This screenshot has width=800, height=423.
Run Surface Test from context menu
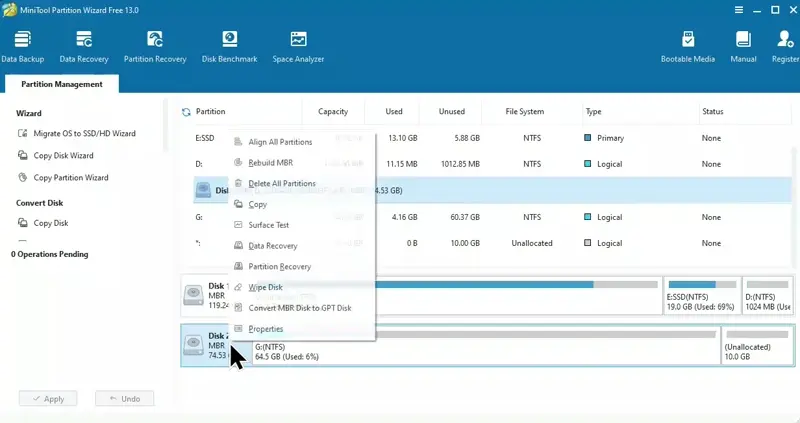302,225
